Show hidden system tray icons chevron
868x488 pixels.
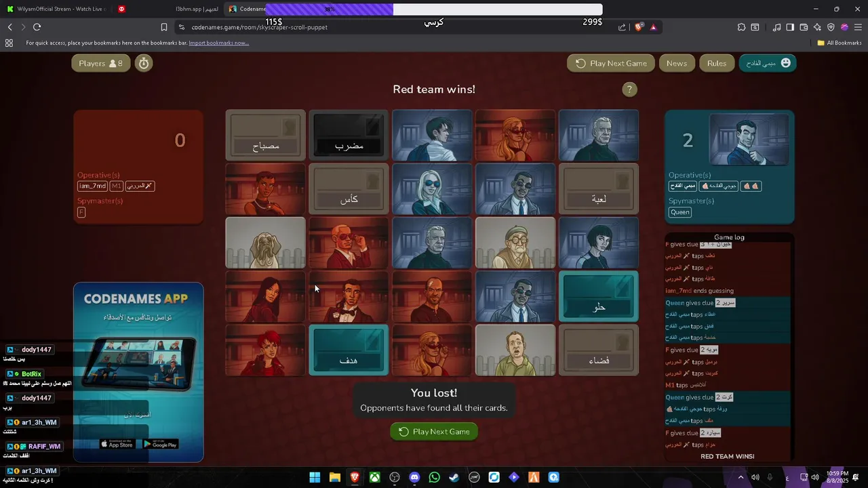tap(741, 477)
